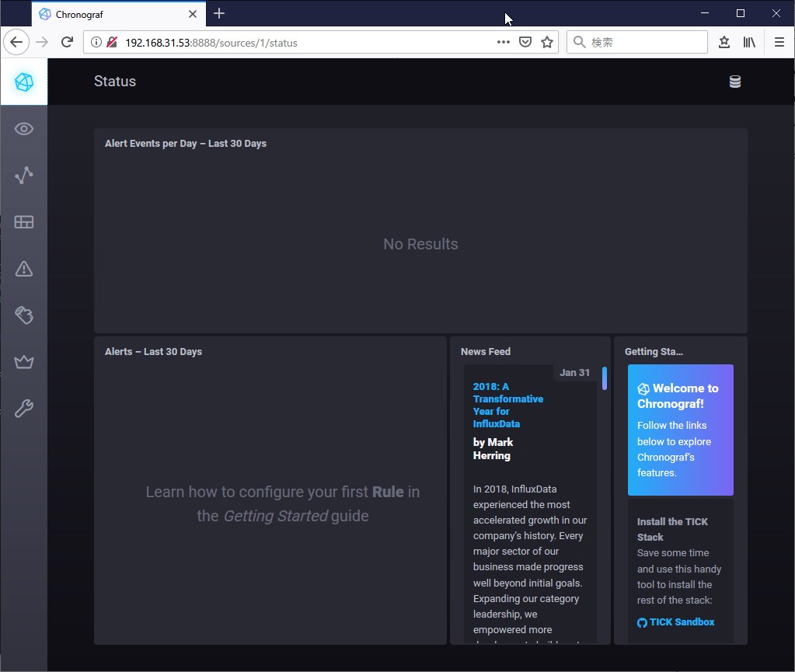Open Alerting triangle warning icon
The width and height of the screenshot is (795, 672).
[24, 269]
